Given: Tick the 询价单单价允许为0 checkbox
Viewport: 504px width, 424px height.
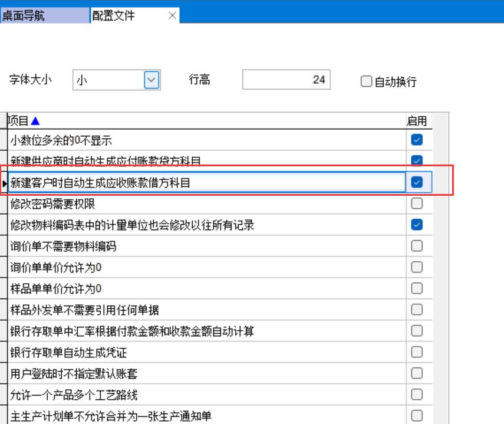Looking at the screenshot, I should (x=417, y=267).
